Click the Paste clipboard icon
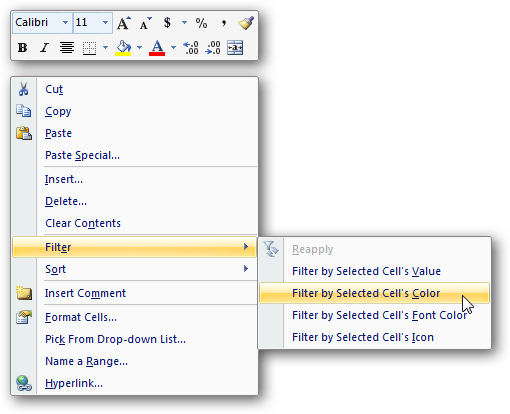 [24, 133]
